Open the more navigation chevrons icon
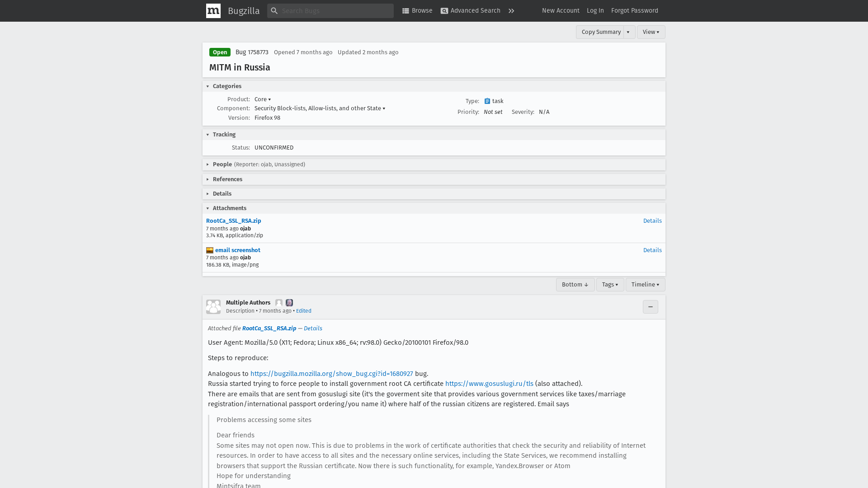 pyautogui.click(x=511, y=11)
